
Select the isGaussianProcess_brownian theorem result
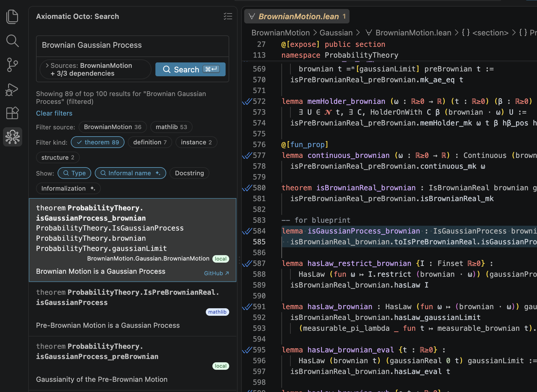[x=132, y=240]
